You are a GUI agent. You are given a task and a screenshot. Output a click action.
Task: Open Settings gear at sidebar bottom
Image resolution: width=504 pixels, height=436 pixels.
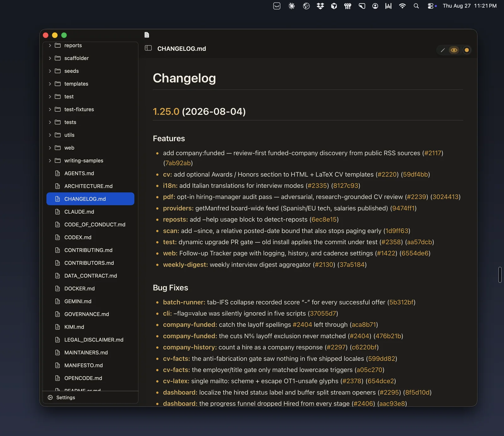50,398
